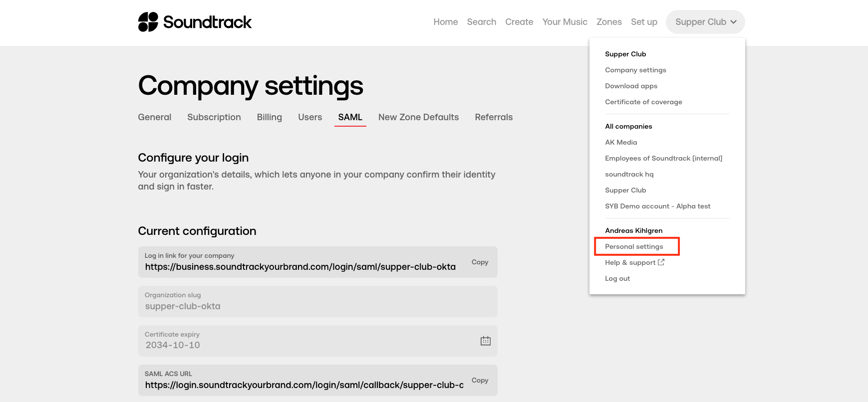Open the Users tab
This screenshot has height=402, width=868.
point(310,117)
